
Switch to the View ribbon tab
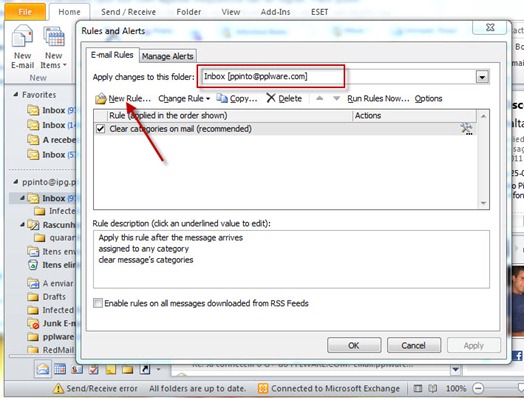[231, 12]
